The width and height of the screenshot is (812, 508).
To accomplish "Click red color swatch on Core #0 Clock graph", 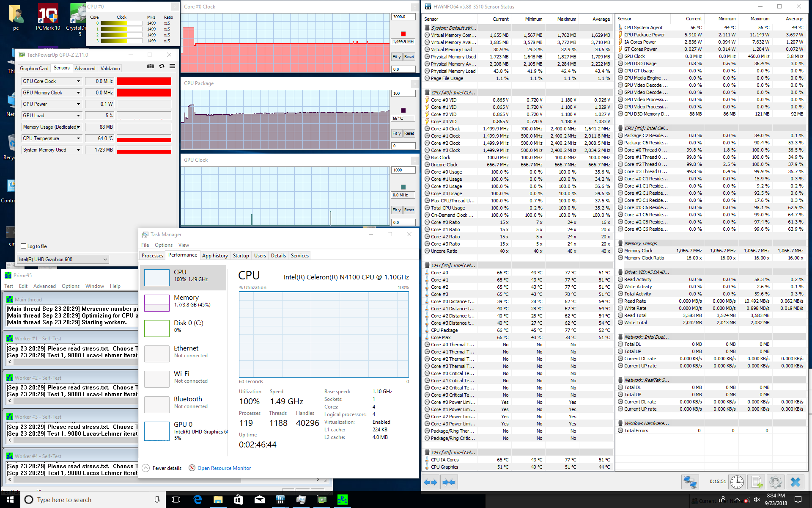I will 403,34.
